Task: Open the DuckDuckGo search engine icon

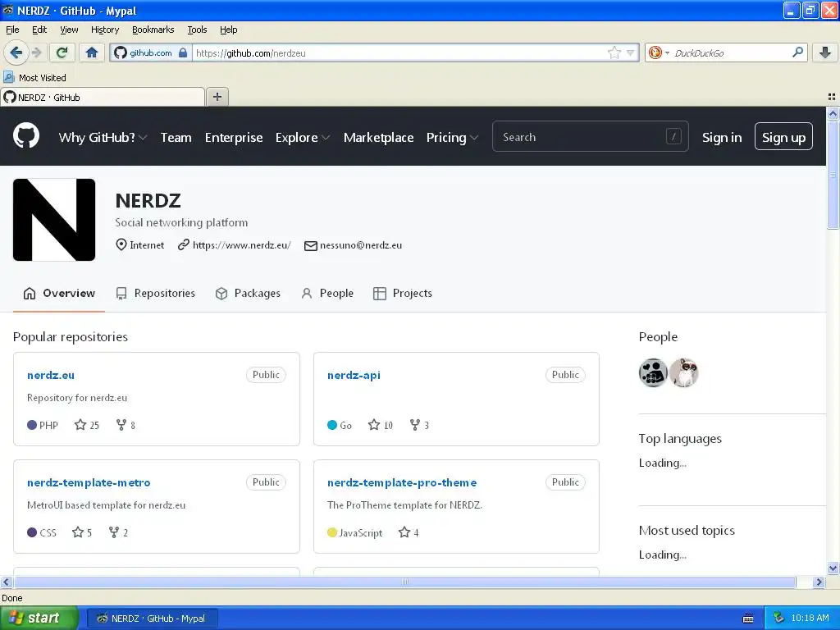Action: coord(655,52)
